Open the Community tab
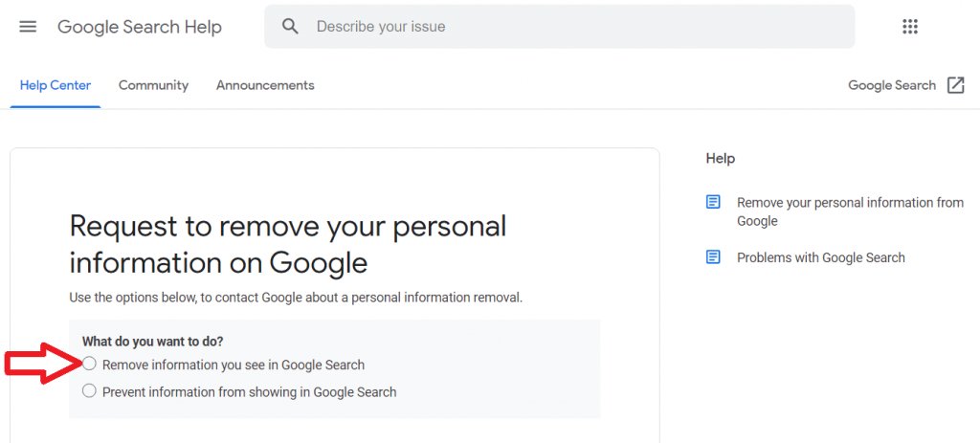Viewport: 980px width, 443px height. 153,85
